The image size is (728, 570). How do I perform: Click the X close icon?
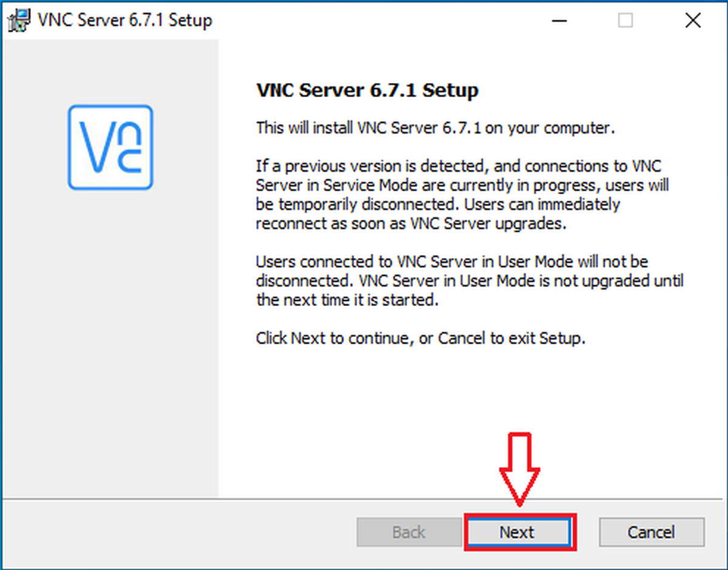point(692,20)
